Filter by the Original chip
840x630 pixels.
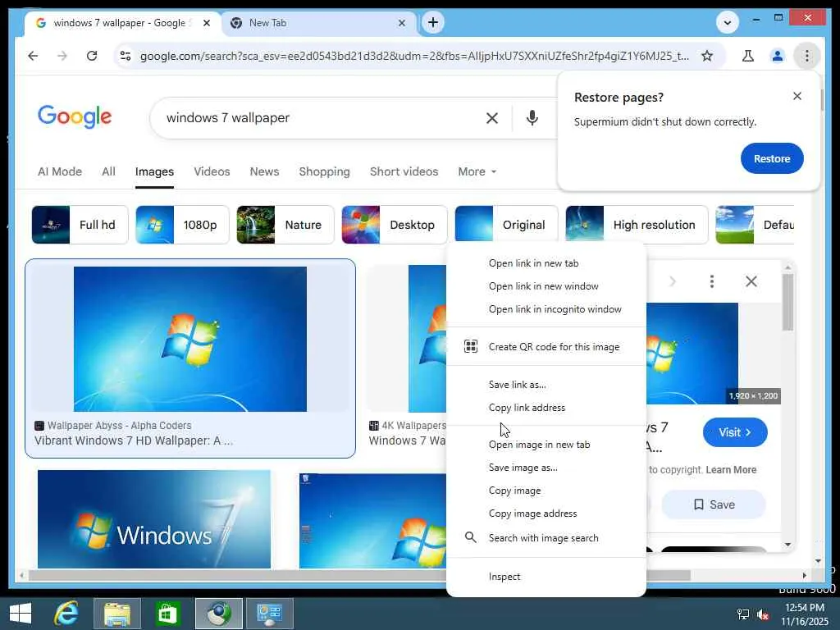coord(506,225)
